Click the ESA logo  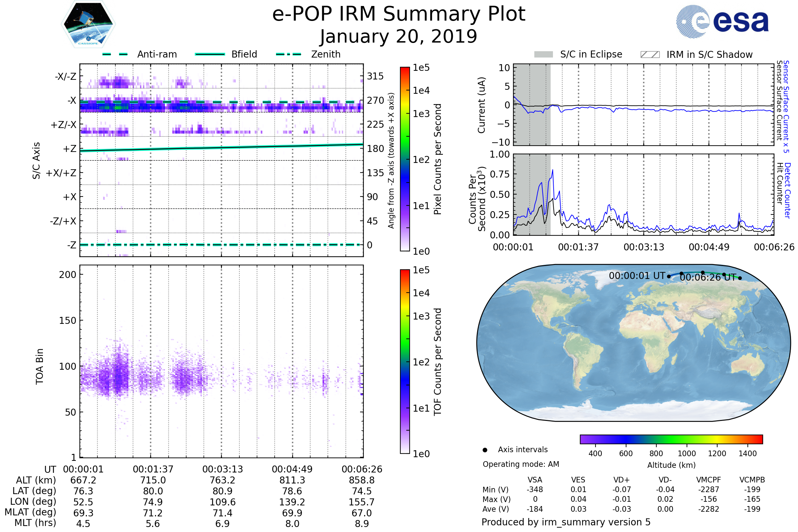(722, 21)
